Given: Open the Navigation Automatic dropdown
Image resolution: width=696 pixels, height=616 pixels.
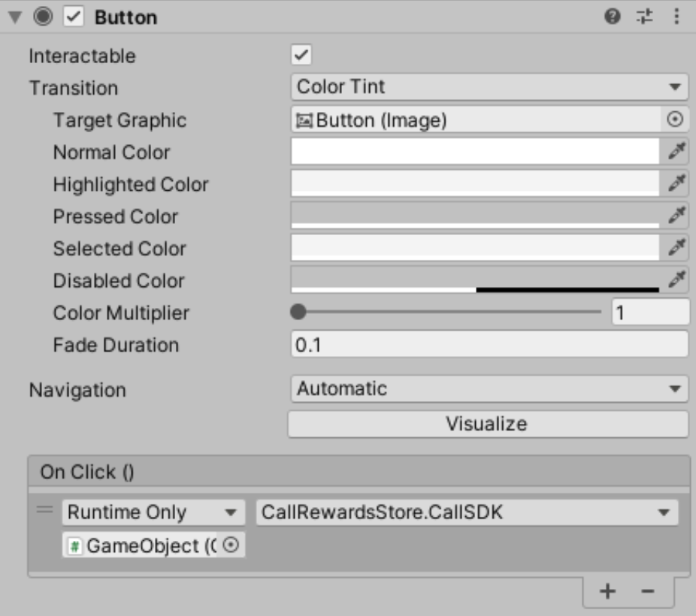Looking at the screenshot, I should click(x=489, y=389).
